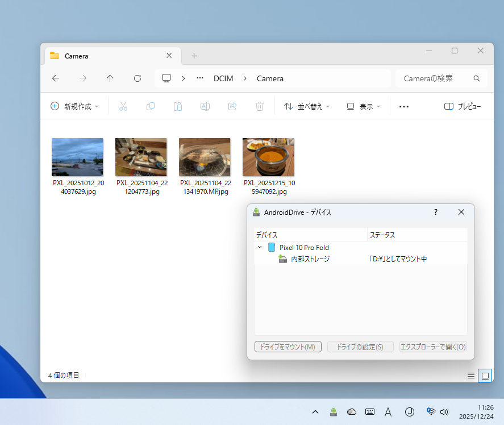This screenshot has height=425, width=504.
Task: Open the 並べ替え sorting dropdown
Action: 306,106
